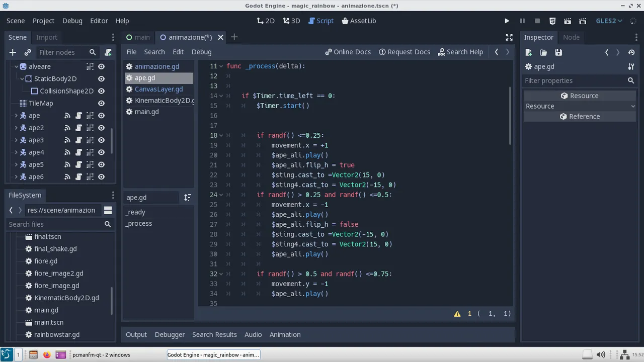Toggle FileSystem split view mode icon

108,210
